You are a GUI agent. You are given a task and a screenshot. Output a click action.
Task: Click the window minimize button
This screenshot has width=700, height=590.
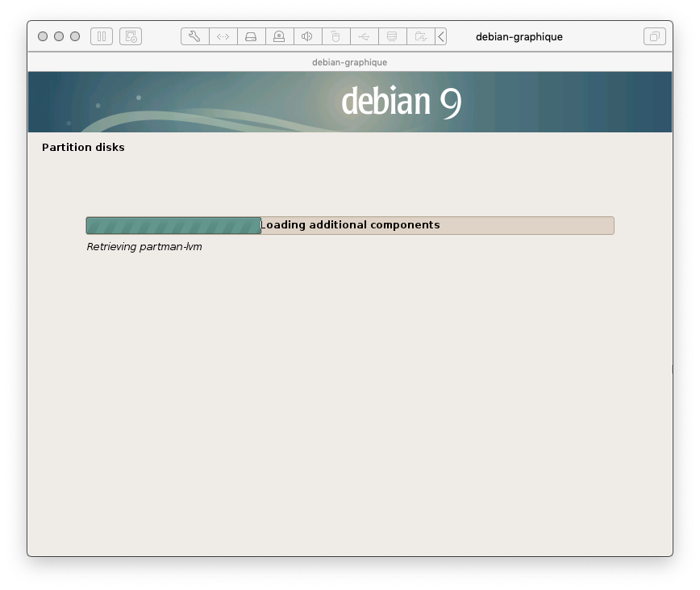point(59,36)
